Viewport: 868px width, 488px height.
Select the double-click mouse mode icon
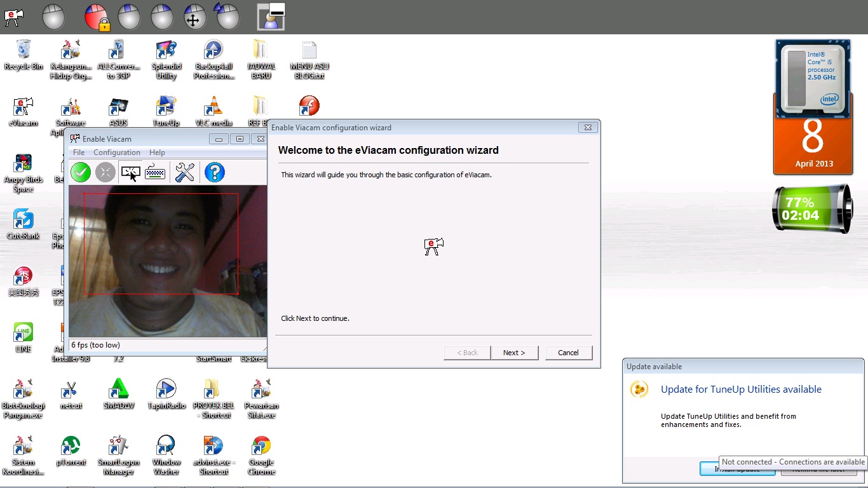[x=226, y=17]
